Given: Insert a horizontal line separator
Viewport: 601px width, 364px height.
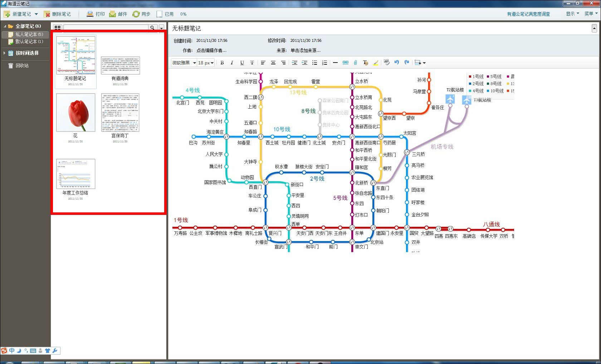Looking at the screenshot, I should pos(335,63).
